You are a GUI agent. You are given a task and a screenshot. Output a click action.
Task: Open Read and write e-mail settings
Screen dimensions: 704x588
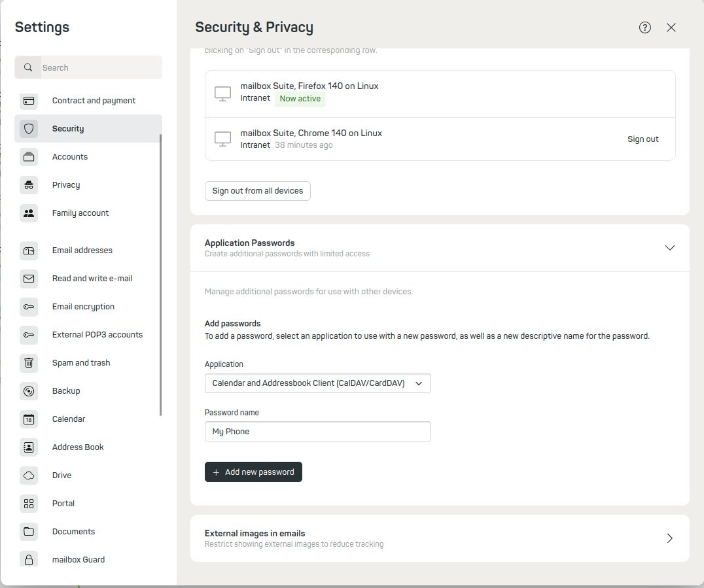[92, 279]
